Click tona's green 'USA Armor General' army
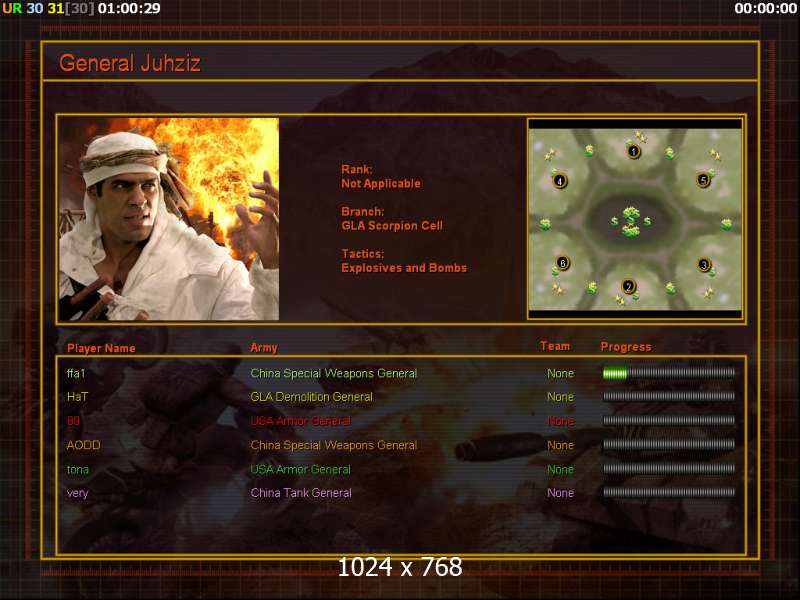Screen dimensions: 800x600 pos(301,469)
